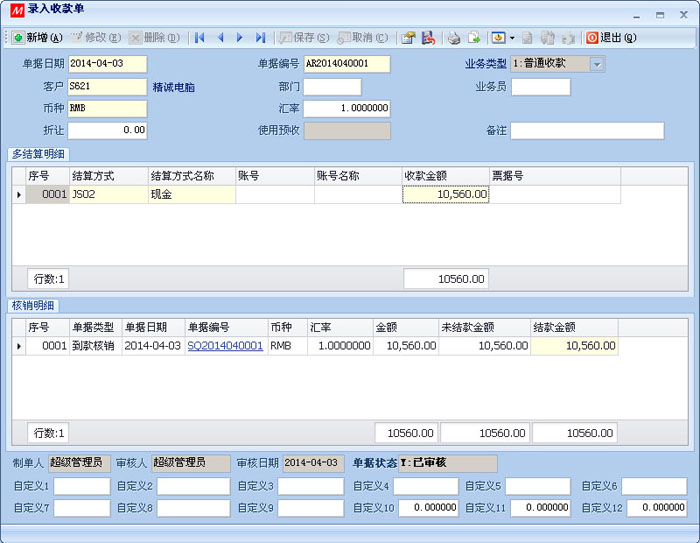Click the 自定义12 field showing 0.000000

[x=657, y=508]
